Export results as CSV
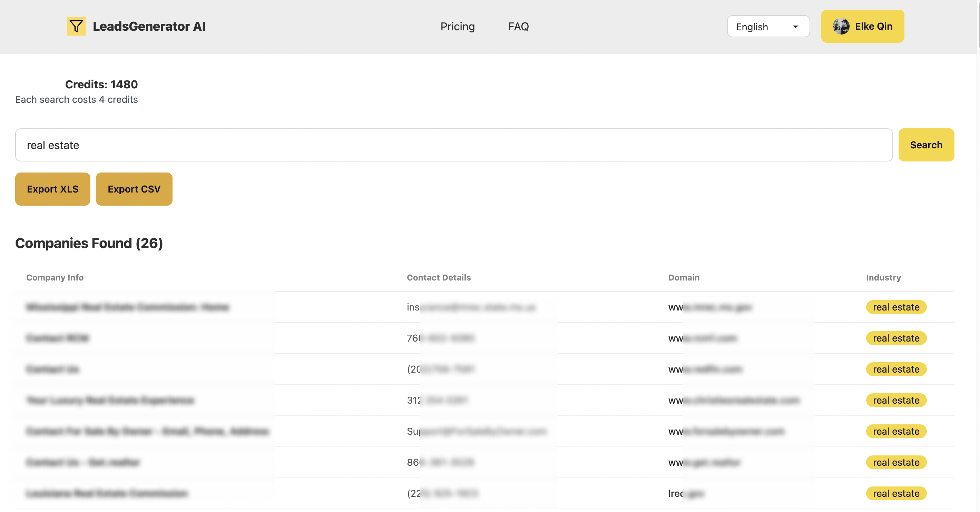 (x=134, y=189)
